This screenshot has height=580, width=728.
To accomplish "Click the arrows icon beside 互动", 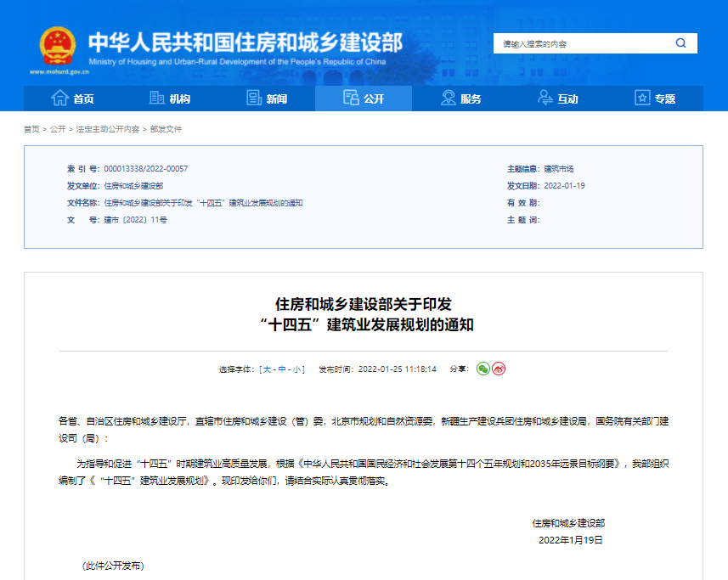I will pyautogui.click(x=545, y=99).
